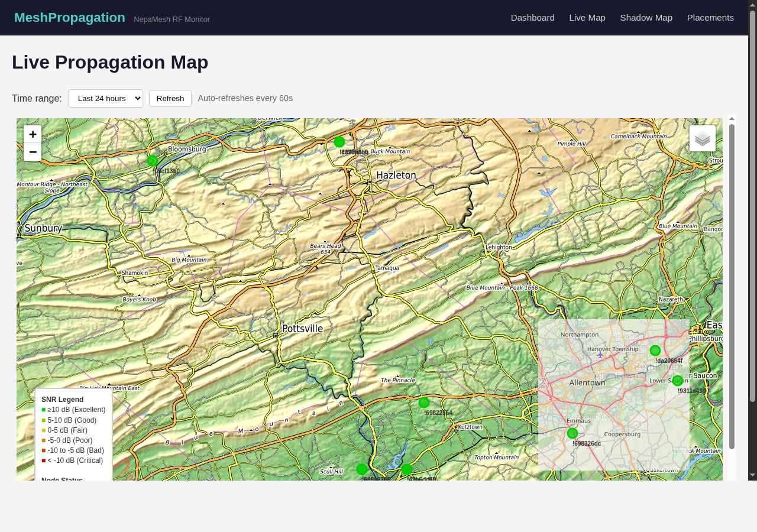Open the layers control on the map

point(703,137)
